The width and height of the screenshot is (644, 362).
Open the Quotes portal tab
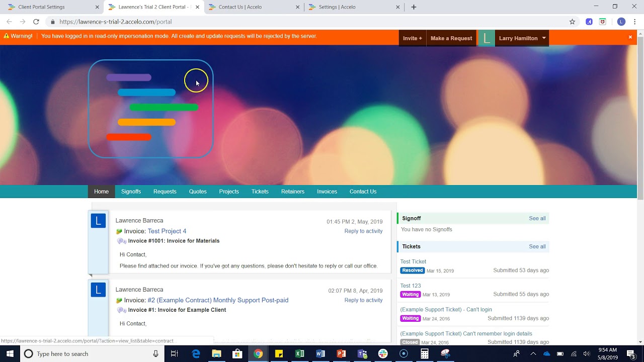point(198,192)
